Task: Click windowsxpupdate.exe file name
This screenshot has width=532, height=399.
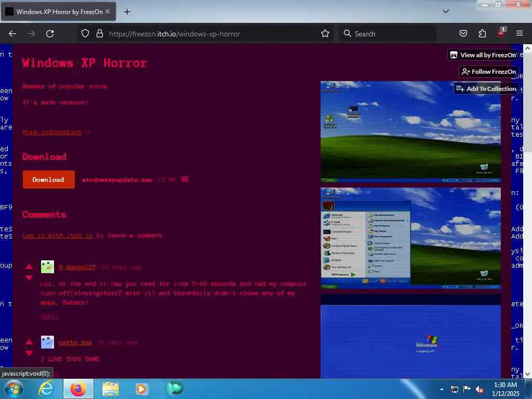Action: (117, 180)
